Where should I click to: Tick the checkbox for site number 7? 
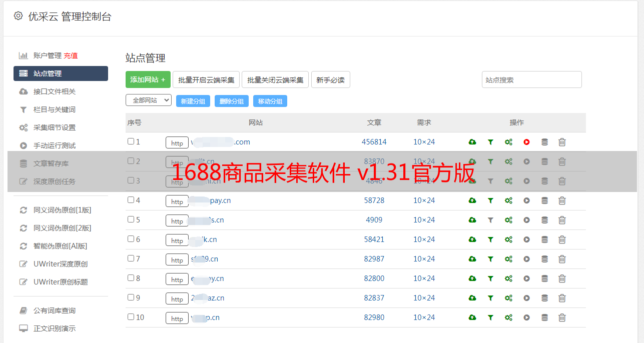[x=131, y=258]
